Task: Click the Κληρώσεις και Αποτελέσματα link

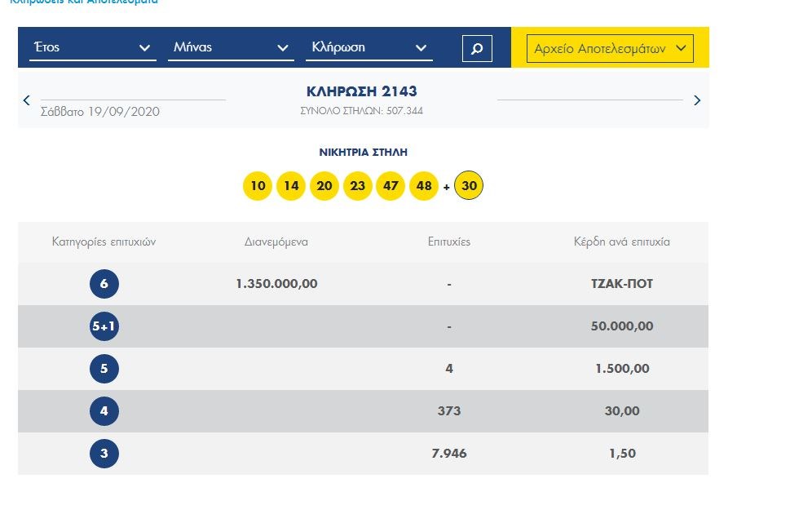Action: coord(83,2)
